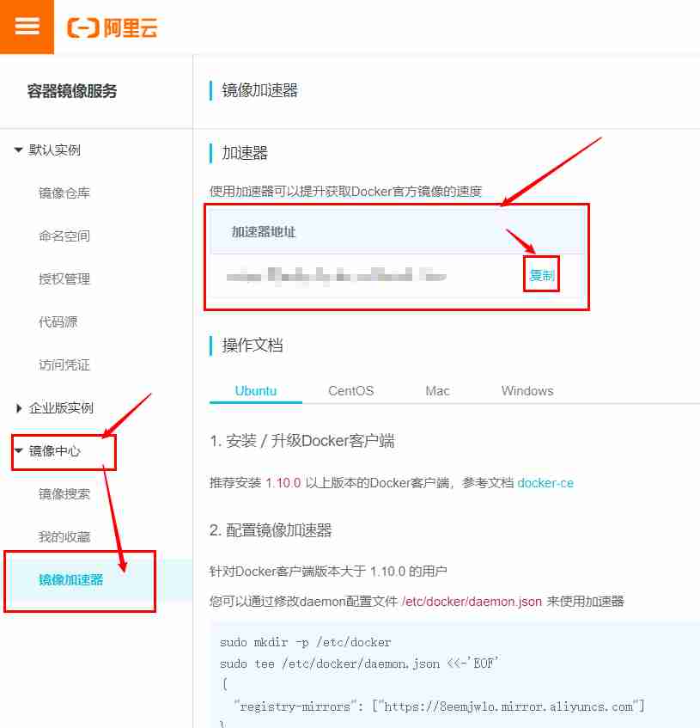Select 镜像加速器 sidebar item

70,580
